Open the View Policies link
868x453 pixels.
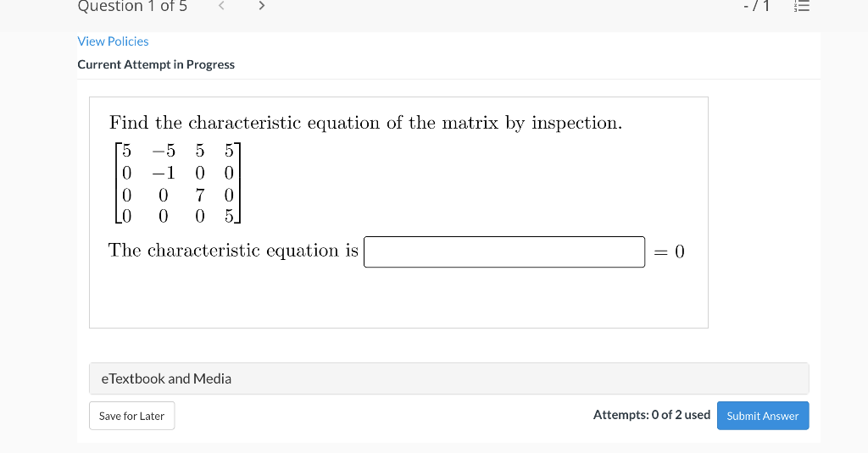(x=113, y=41)
